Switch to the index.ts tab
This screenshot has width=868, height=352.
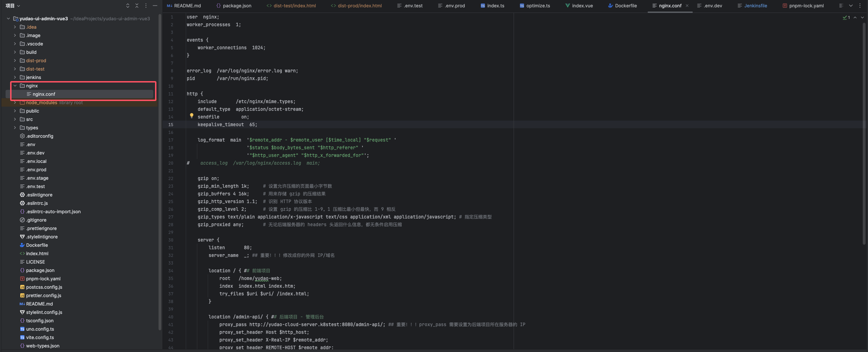tap(492, 6)
